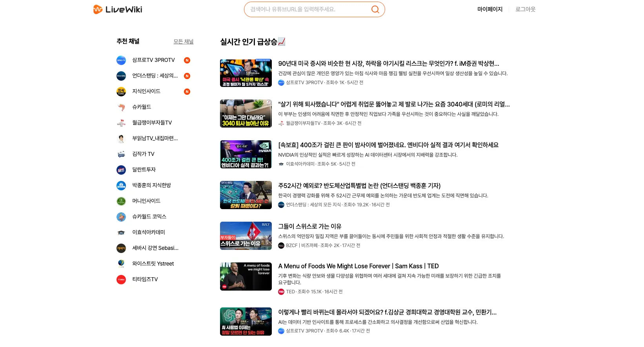
Task: Click the 지식인사이드 channel avatar icon
Action: 121,92
